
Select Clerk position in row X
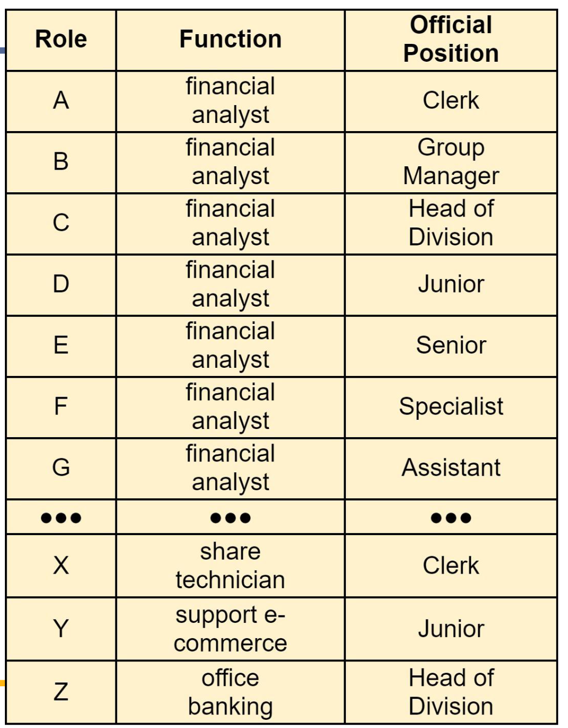pos(451,565)
